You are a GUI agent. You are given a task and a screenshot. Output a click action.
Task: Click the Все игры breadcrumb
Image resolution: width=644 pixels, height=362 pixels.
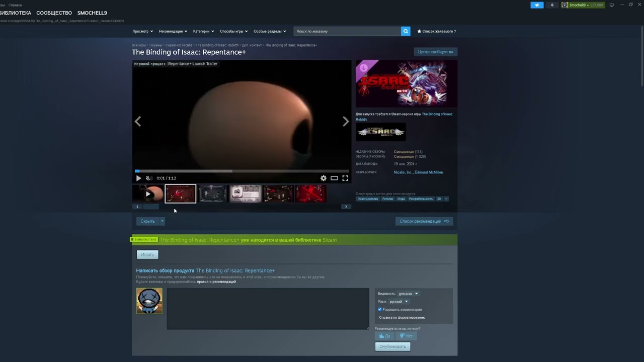pos(139,45)
